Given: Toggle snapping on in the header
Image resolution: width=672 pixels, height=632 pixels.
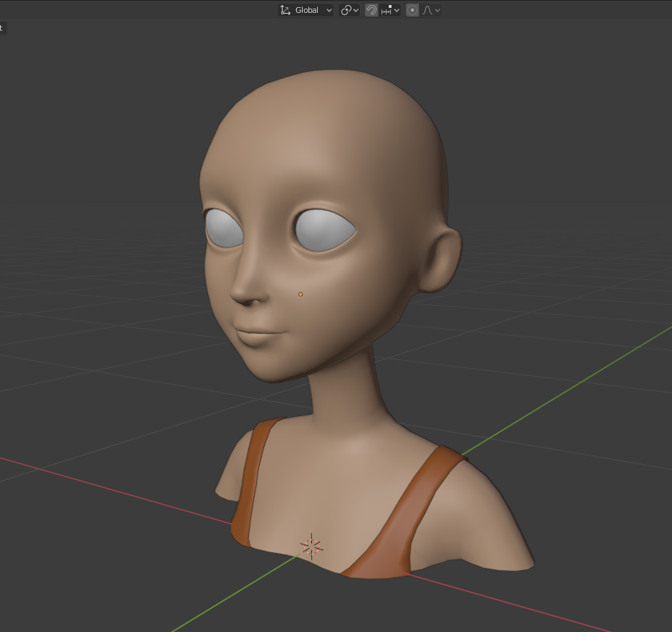Looking at the screenshot, I should pos(372,10).
